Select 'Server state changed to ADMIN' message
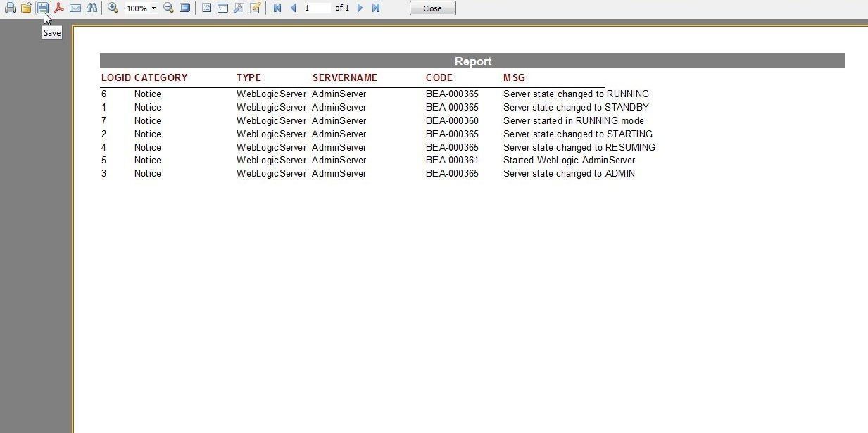Image resolution: width=868 pixels, height=433 pixels. click(x=569, y=173)
